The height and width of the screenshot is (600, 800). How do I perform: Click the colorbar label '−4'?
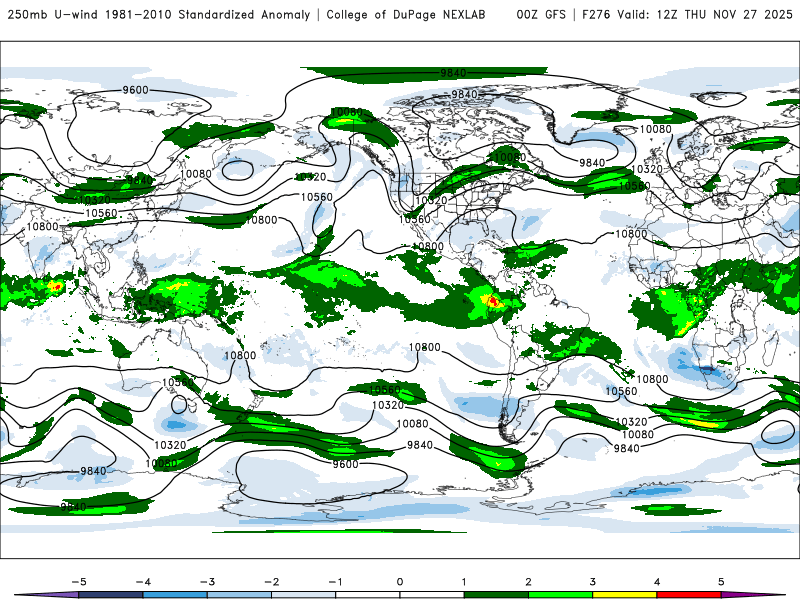[143, 582]
